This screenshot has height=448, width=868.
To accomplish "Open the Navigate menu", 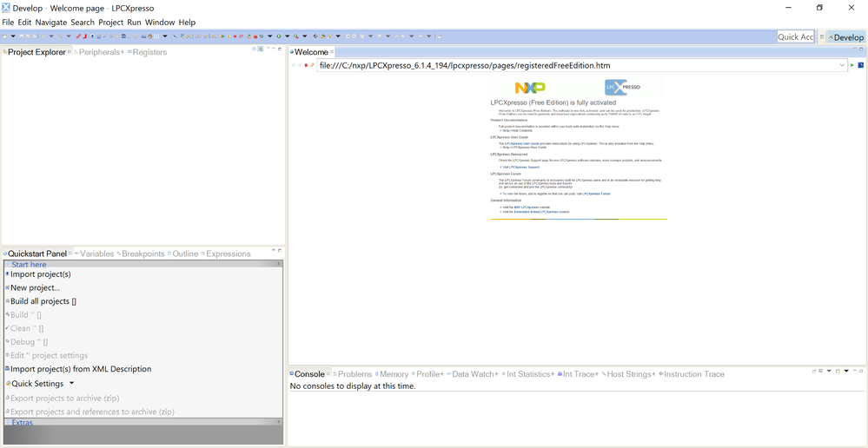I will tap(51, 22).
